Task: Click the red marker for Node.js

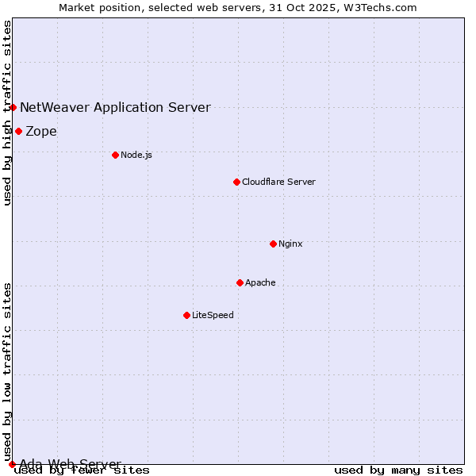Action: click(x=115, y=155)
